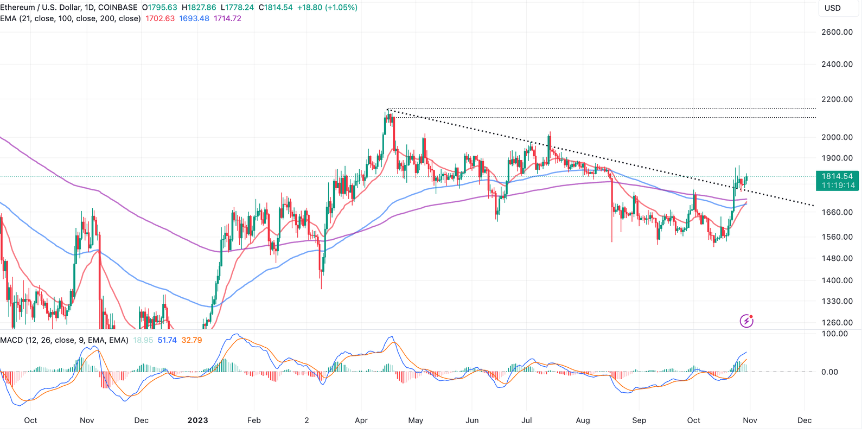Click the Nov label at right of time axis

click(x=750, y=420)
